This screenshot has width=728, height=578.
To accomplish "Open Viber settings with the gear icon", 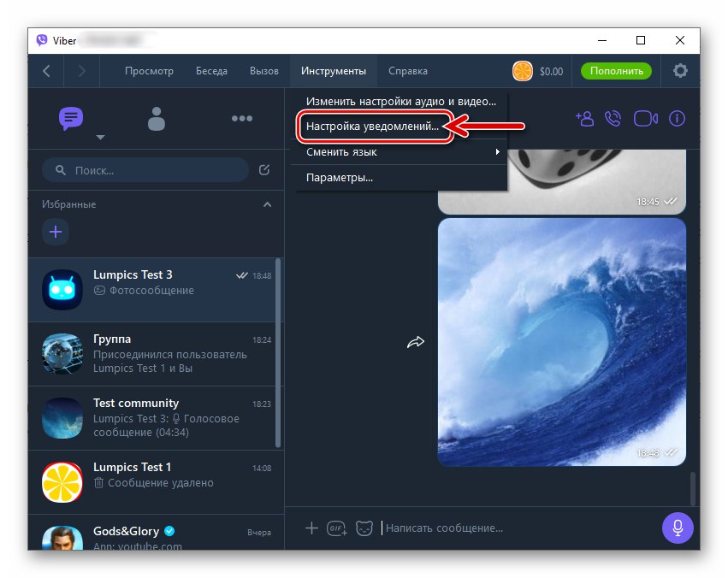I will [x=680, y=71].
